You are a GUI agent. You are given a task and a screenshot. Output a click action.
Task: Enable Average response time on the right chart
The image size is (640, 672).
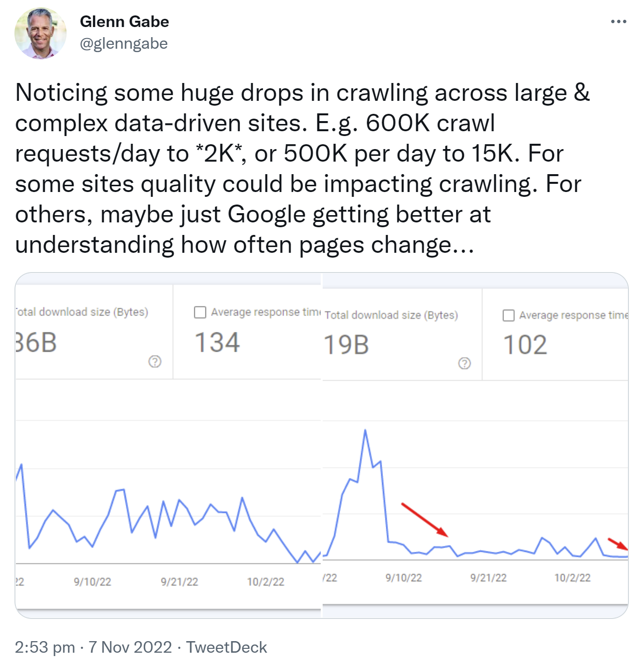(508, 315)
